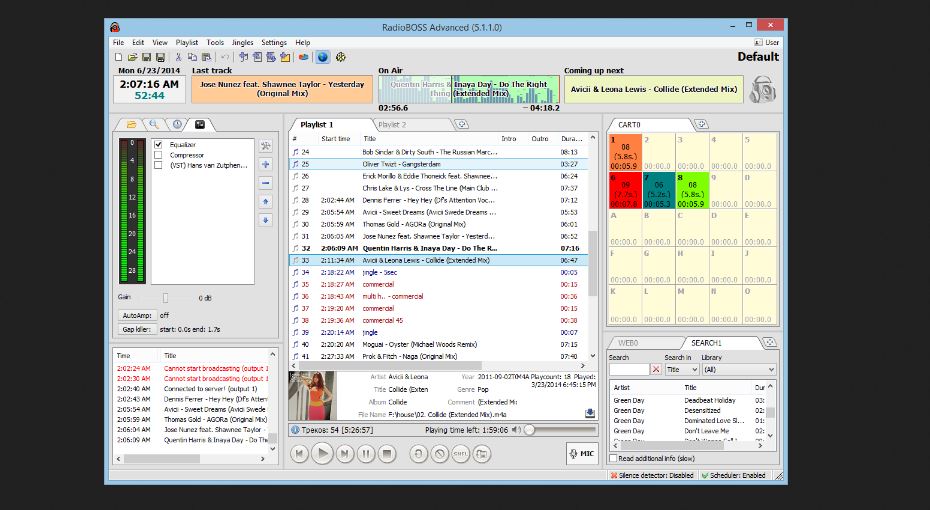Move effect up with the up arrow
Image resolution: width=930 pixels, height=510 pixels.
(x=266, y=202)
